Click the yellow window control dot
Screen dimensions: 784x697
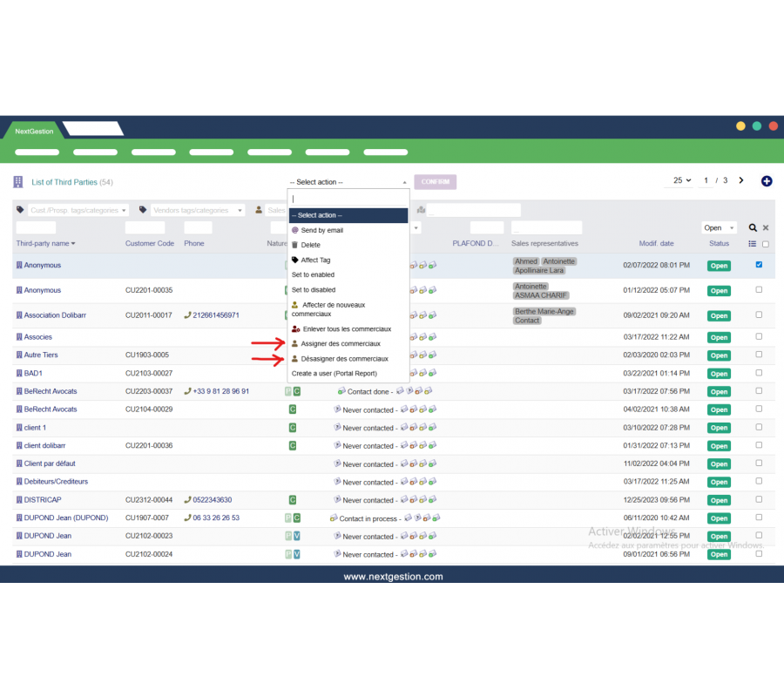pyautogui.click(x=740, y=126)
